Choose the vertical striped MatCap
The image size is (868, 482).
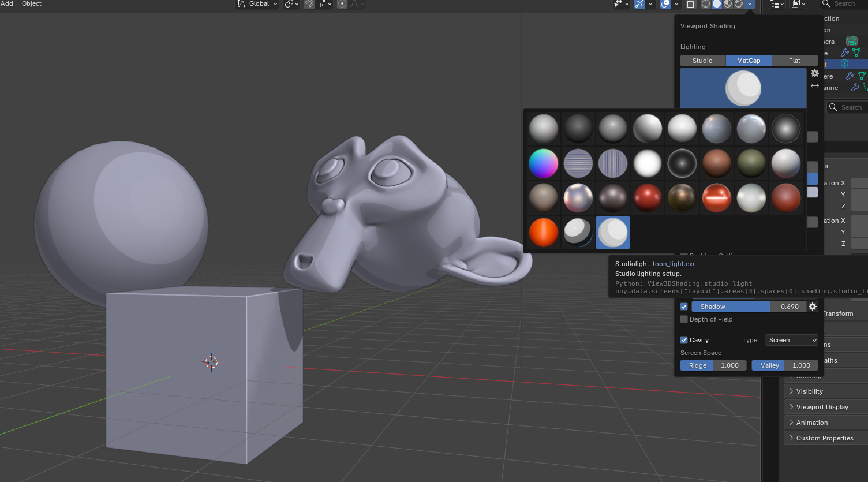coord(613,163)
